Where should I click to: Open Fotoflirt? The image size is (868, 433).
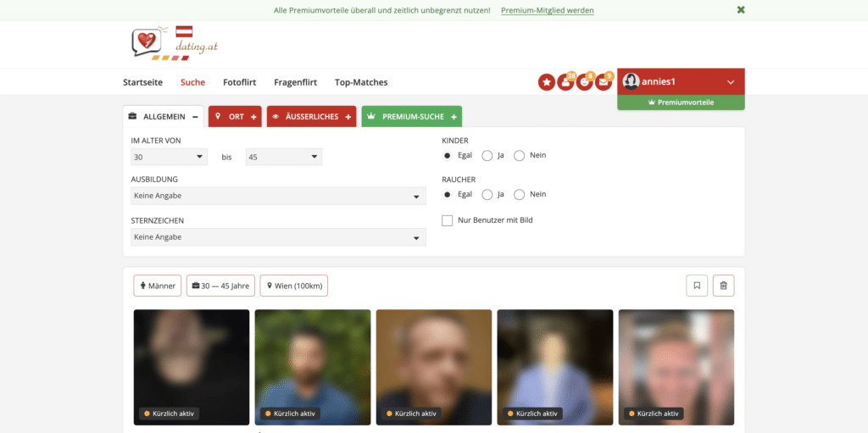[240, 82]
